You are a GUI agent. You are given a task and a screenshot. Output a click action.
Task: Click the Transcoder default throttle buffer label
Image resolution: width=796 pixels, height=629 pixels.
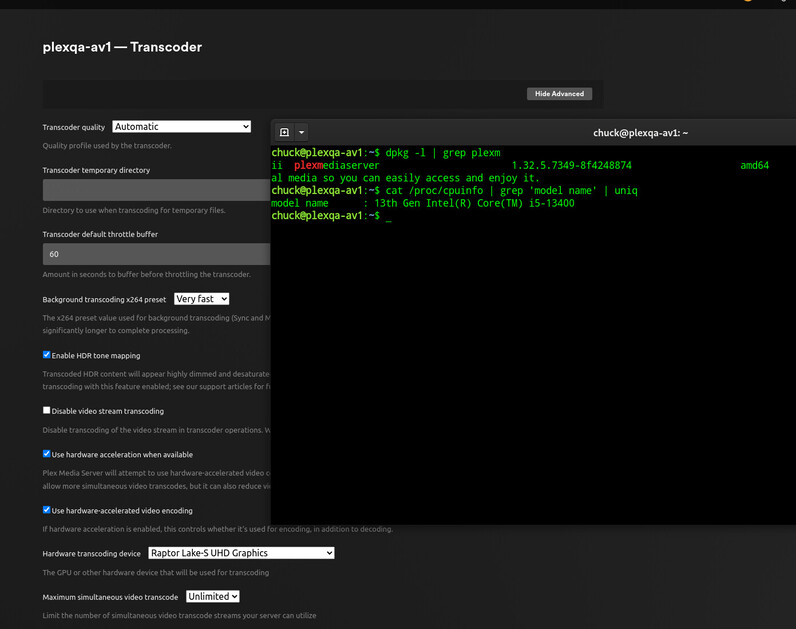point(100,234)
